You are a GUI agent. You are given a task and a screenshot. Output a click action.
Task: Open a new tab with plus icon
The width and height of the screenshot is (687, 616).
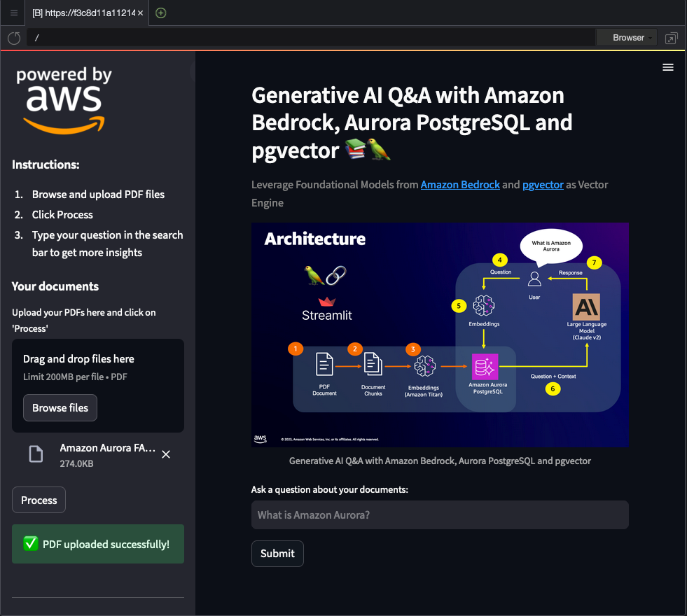click(x=161, y=13)
